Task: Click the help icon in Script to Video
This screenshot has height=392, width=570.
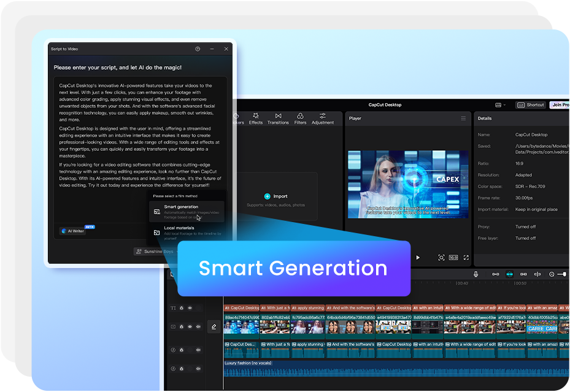Action: pos(198,49)
